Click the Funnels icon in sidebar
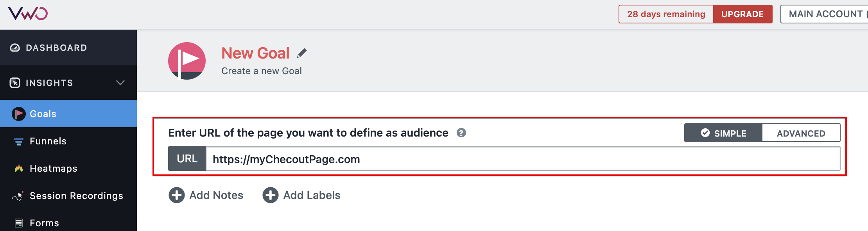 19,141
